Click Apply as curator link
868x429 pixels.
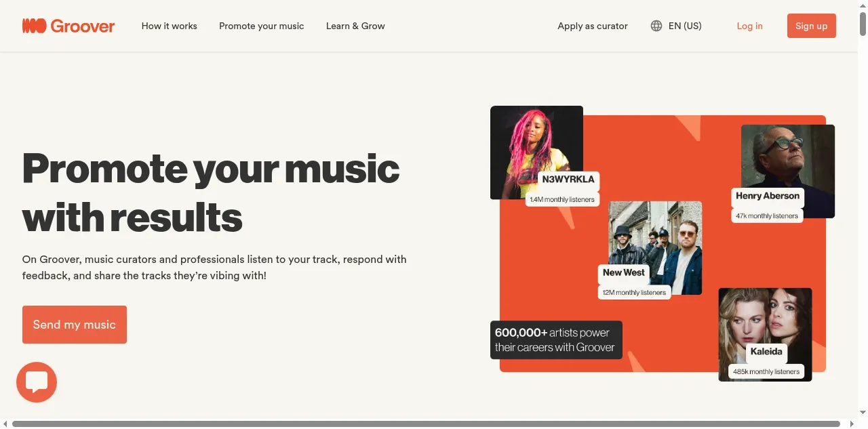(x=593, y=26)
